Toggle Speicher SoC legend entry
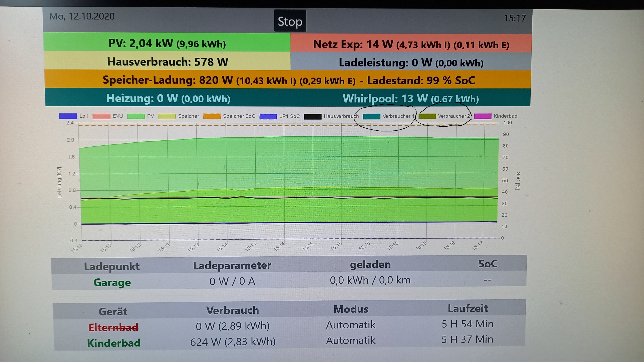The height and width of the screenshot is (362, 644). pos(212,116)
